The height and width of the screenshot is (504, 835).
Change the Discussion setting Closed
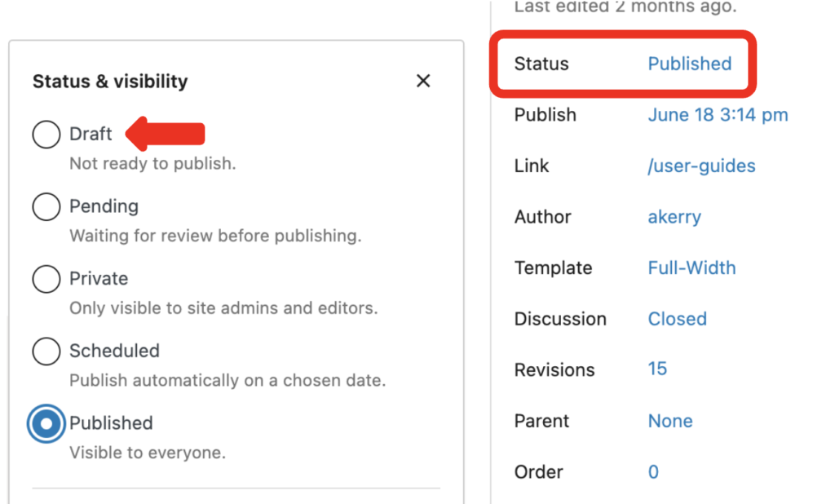click(677, 319)
